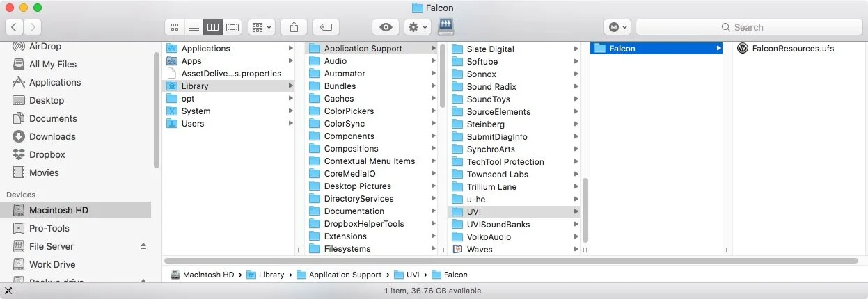The height and width of the screenshot is (299, 868).
Task: Open Dropbox in sidebar
Action: 47,154
